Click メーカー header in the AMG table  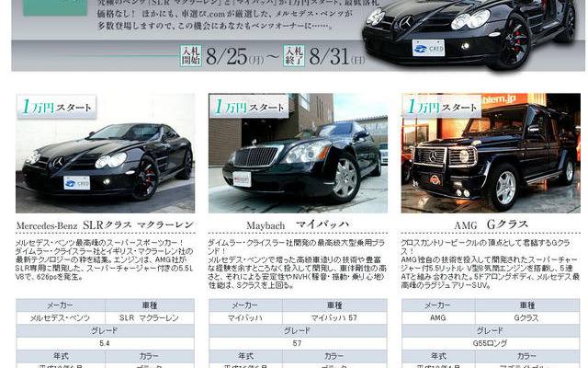[438, 305]
